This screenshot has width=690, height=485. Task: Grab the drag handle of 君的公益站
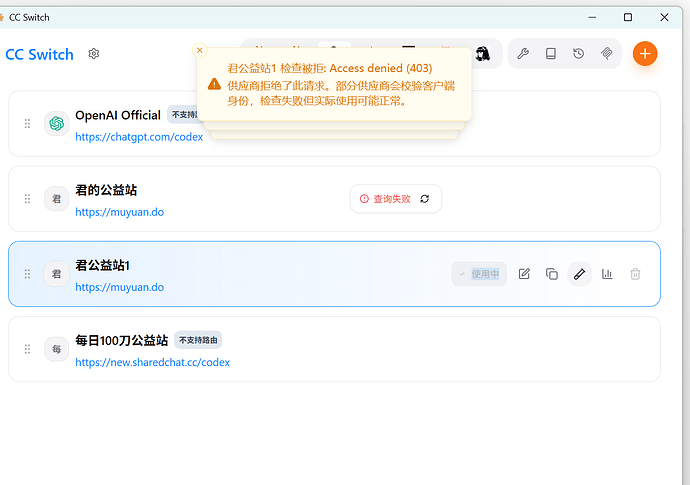tap(27, 199)
